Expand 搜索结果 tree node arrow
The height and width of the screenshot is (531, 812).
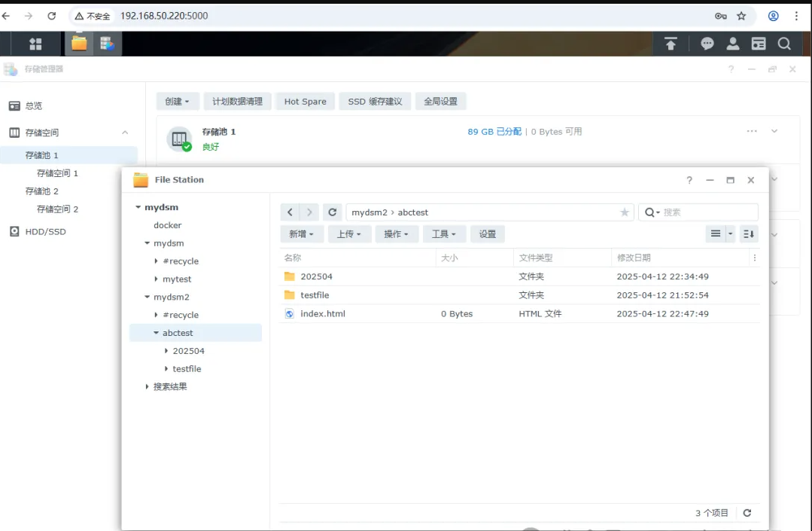147,386
